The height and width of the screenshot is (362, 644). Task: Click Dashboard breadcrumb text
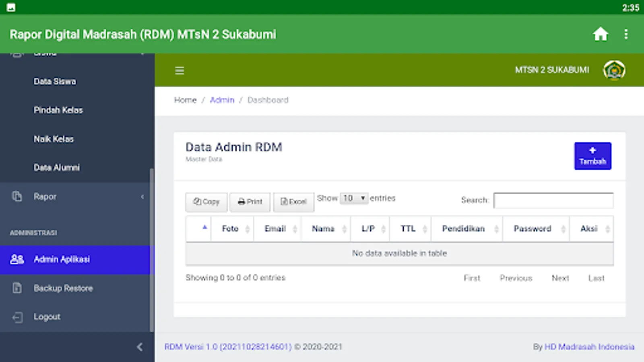click(268, 100)
